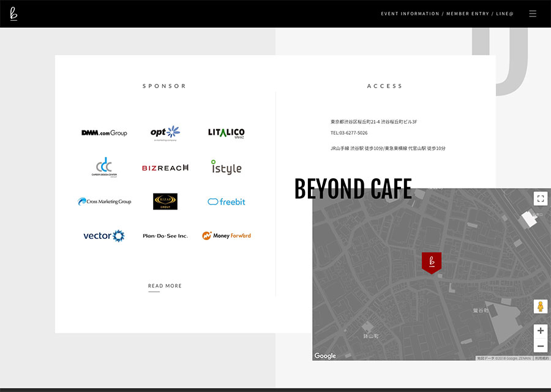The height and width of the screenshot is (392, 551).
Task: Toggle fullscreen view on the map
Action: tap(540, 198)
